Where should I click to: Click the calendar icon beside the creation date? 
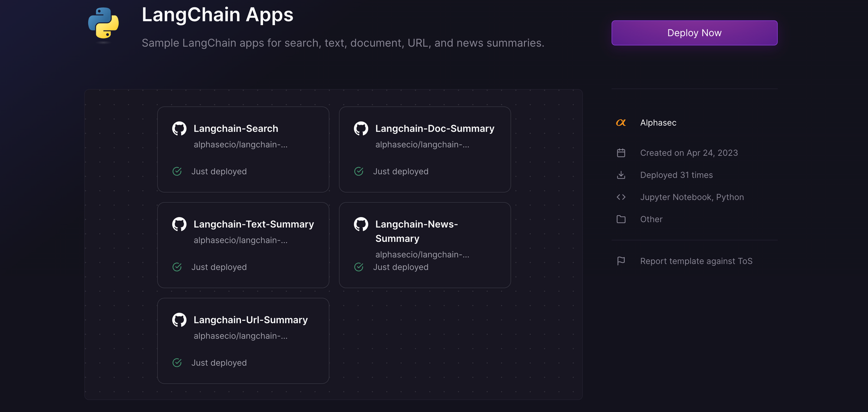(621, 153)
